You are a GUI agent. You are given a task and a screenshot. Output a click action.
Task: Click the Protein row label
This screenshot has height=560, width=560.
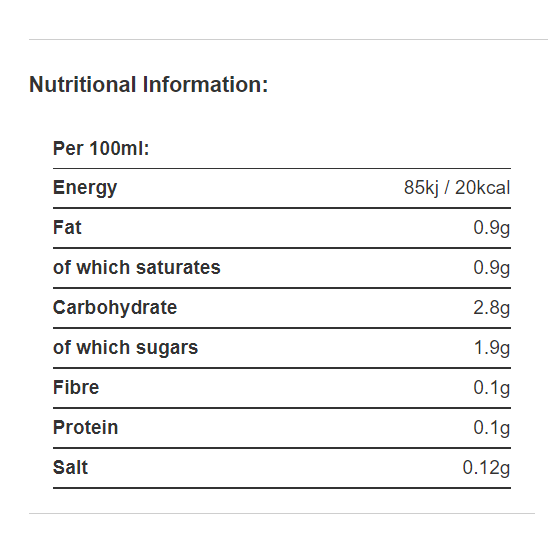click(x=86, y=428)
